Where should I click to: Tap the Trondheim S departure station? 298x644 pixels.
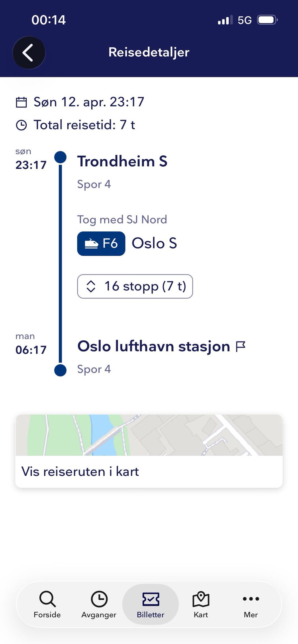[x=122, y=161]
